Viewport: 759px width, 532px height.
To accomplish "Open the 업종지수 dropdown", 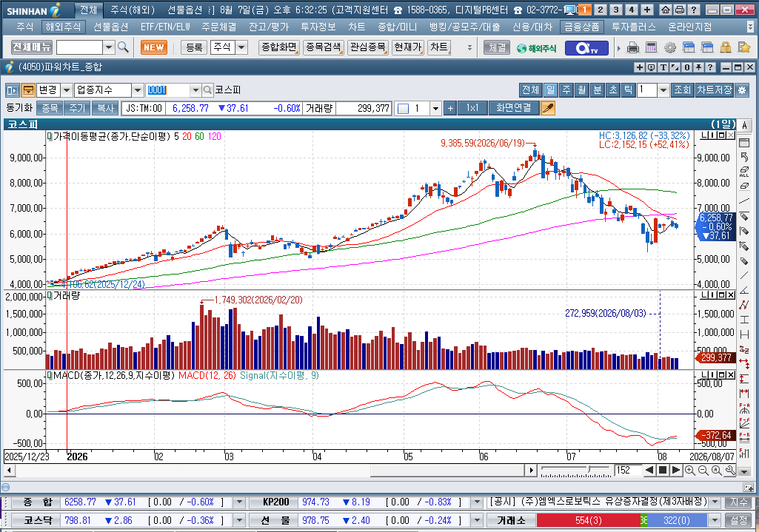I will tap(138, 90).
